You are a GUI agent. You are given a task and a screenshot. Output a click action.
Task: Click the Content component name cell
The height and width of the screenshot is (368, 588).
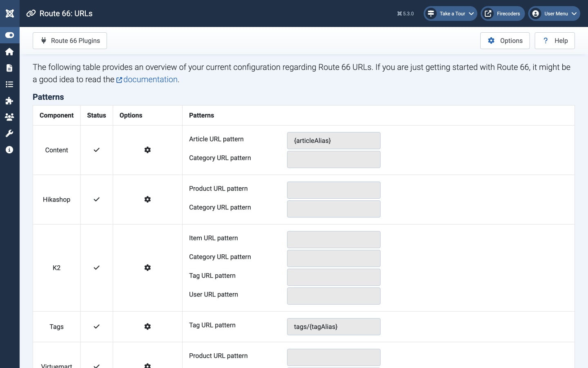coord(56,150)
